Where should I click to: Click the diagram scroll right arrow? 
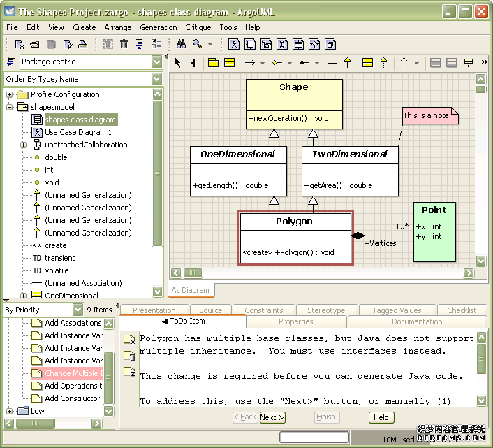coord(469,273)
